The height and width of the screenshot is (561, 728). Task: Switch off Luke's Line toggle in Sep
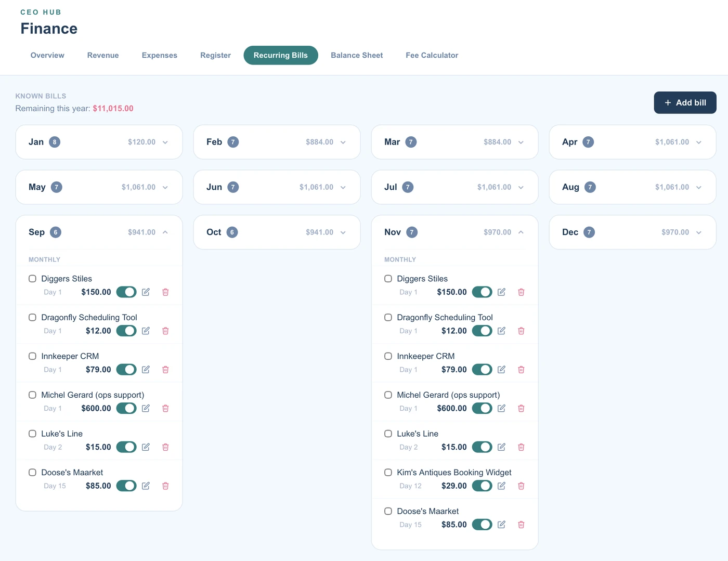click(126, 447)
